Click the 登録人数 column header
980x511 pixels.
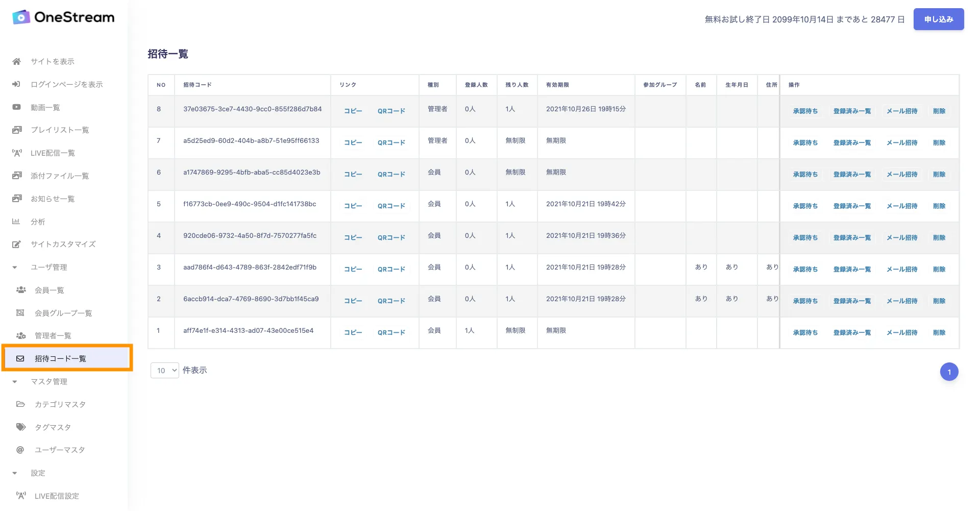[x=476, y=85]
